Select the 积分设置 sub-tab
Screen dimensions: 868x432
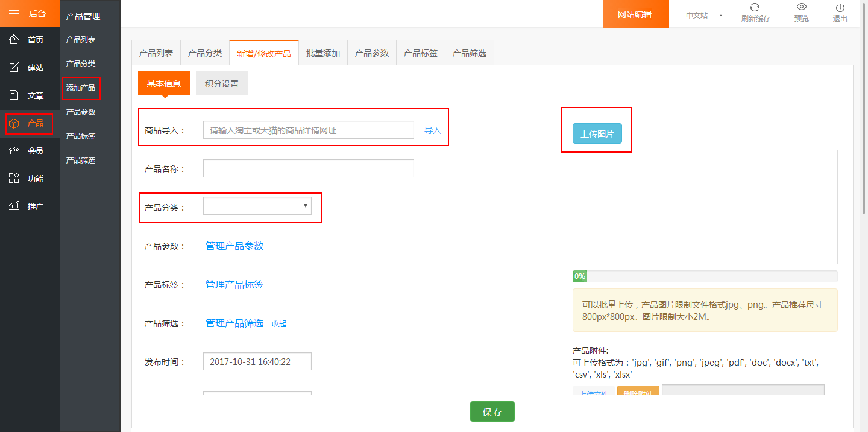coord(222,84)
